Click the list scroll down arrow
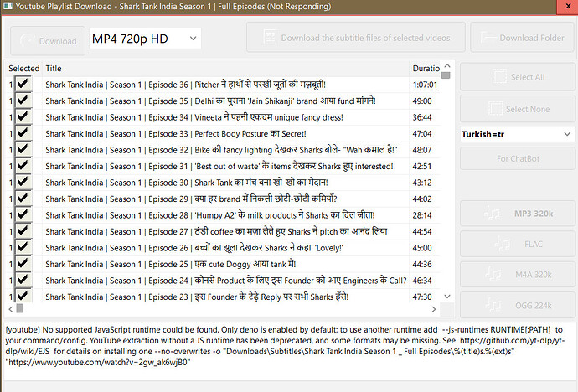Viewport: 578px width, 392px height. pyautogui.click(x=447, y=297)
